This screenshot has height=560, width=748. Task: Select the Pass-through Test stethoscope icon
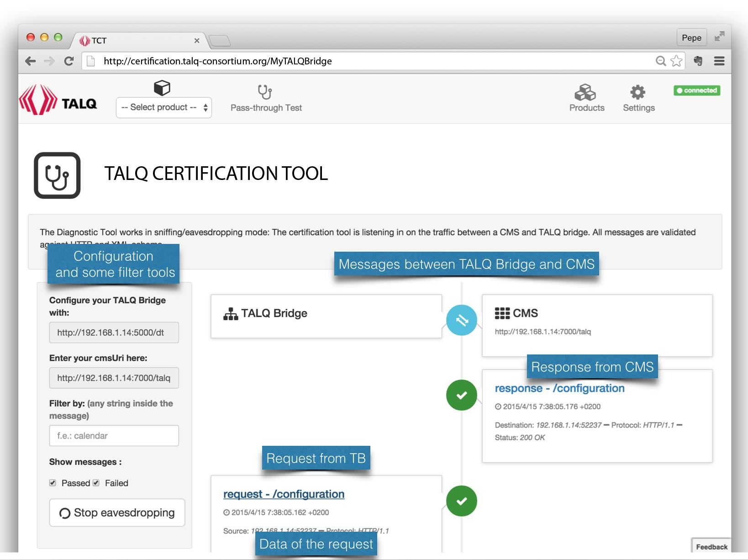point(265,91)
